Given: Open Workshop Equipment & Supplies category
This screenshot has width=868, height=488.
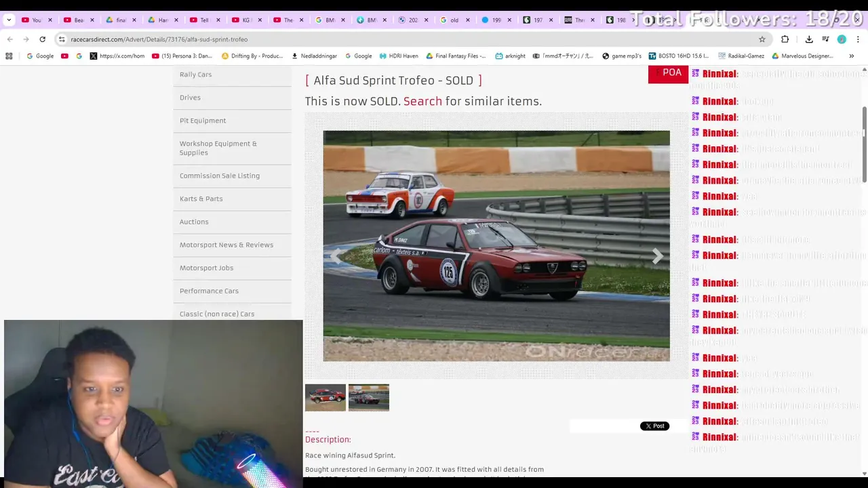Looking at the screenshot, I should tap(218, 148).
